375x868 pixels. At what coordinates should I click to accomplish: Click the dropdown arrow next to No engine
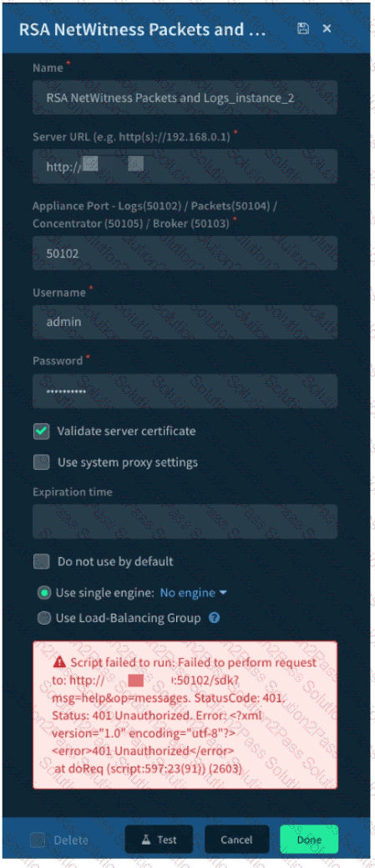point(224,593)
